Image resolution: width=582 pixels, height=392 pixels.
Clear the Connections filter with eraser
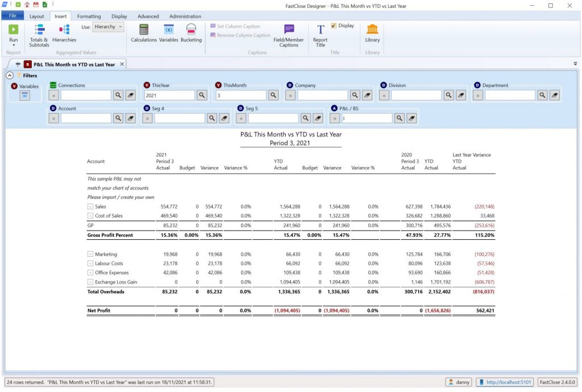click(x=130, y=95)
